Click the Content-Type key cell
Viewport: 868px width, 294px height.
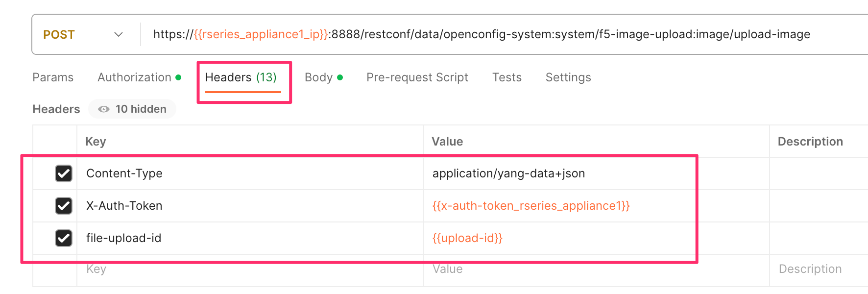pyautogui.click(x=250, y=173)
